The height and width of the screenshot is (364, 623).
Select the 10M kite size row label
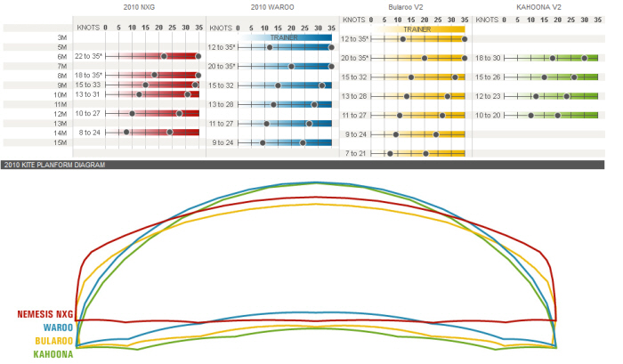[61, 94]
